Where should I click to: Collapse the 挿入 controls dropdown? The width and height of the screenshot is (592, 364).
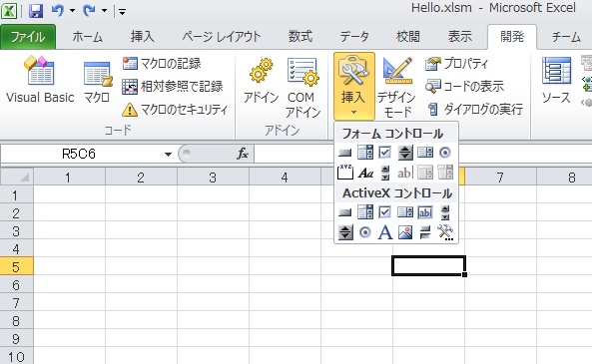click(x=353, y=86)
